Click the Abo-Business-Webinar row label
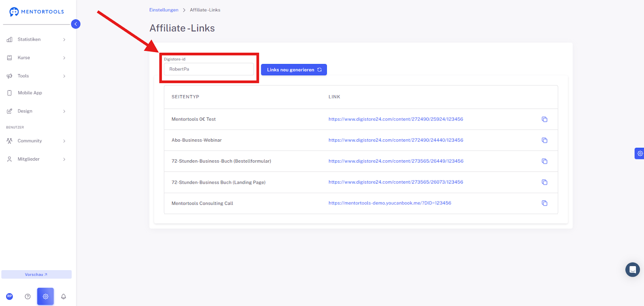 coord(197,140)
